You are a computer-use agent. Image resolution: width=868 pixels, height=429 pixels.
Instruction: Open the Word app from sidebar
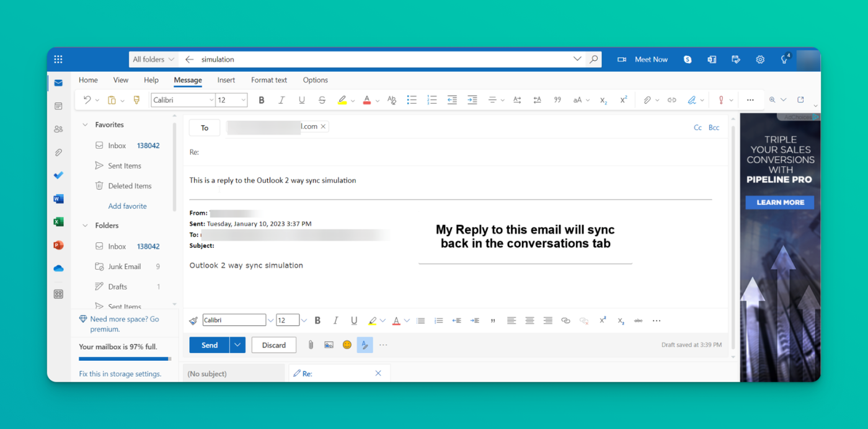[x=58, y=199]
